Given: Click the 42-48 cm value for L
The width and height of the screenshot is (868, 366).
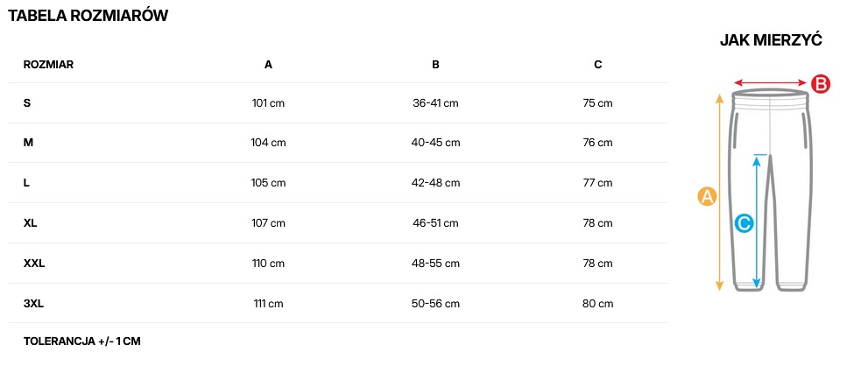Looking at the screenshot, I should tap(435, 183).
